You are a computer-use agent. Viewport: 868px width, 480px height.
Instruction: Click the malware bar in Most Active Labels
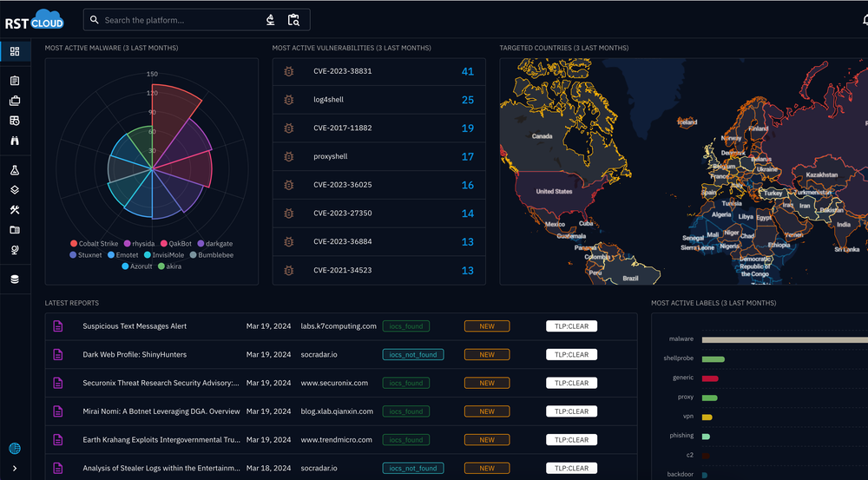coord(785,339)
